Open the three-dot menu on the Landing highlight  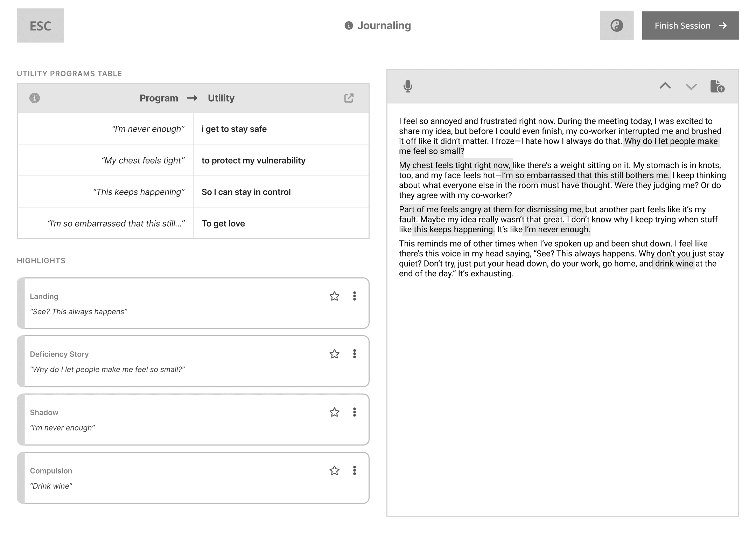[x=355, y=296]
